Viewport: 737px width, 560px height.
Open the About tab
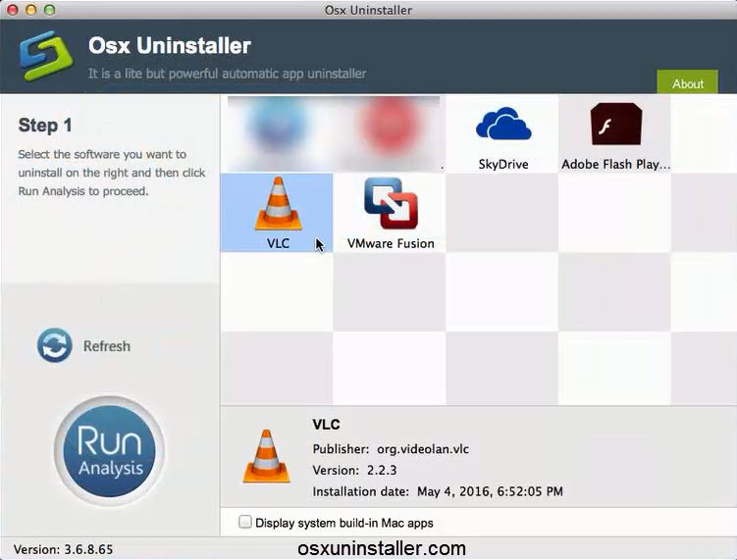coord(688,83)
